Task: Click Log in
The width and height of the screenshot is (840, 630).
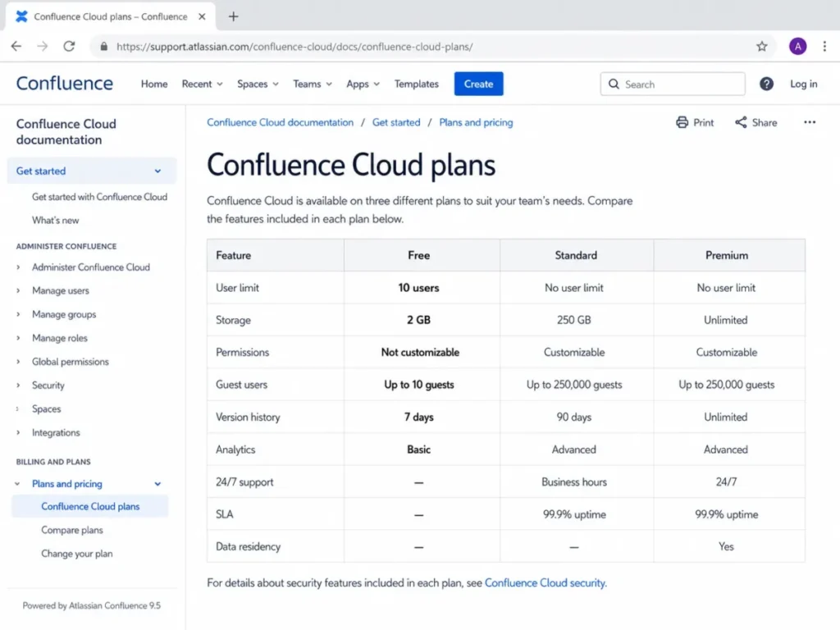Action: pos(804,84)
